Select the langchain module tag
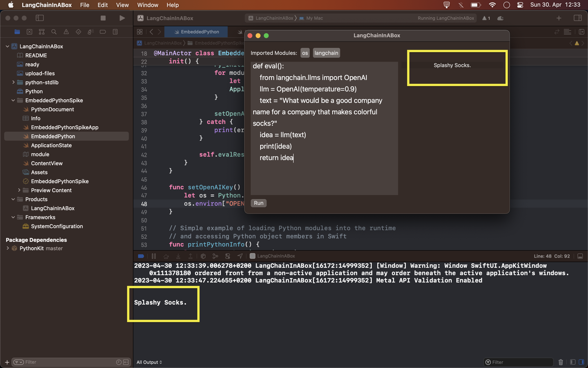Viewport: 588px width, 368px height. pyautogui.click(x=326, y=53)
